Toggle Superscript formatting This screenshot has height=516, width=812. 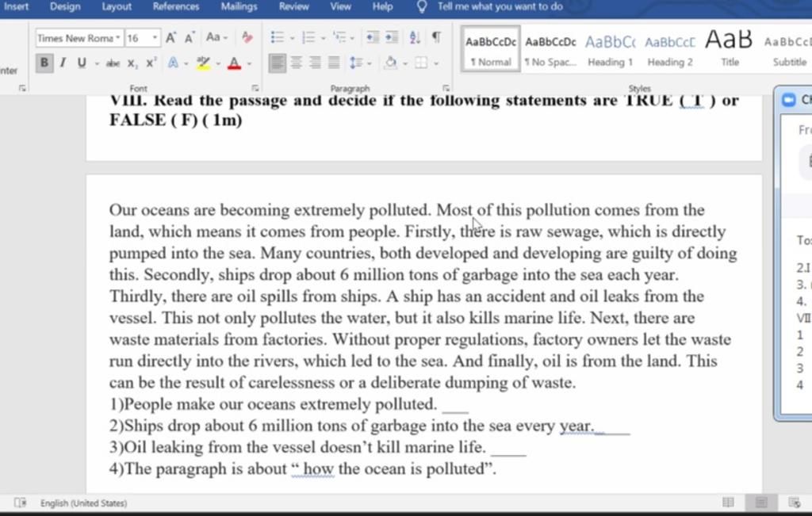(151, 63)
